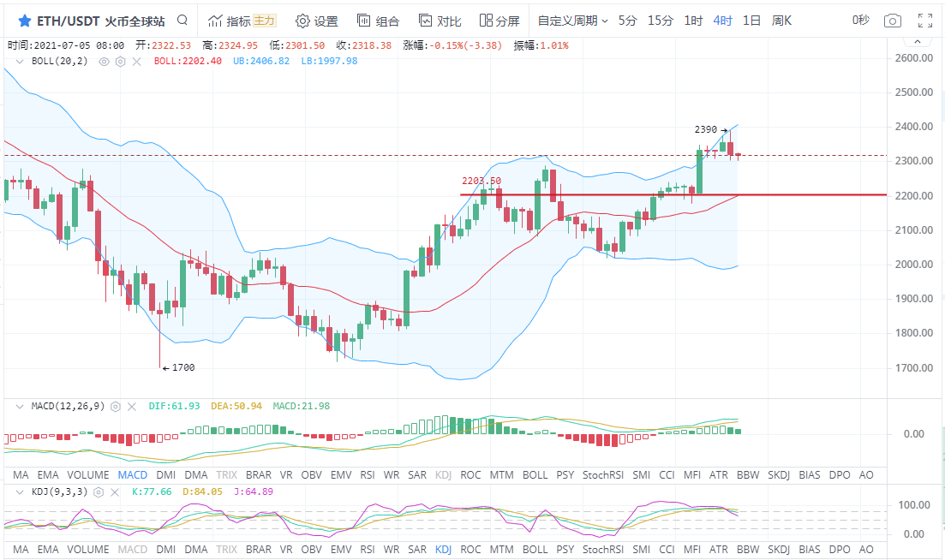Toggle the 主力 badge
This screenshot has width=945, height=560.
(264, 21)
